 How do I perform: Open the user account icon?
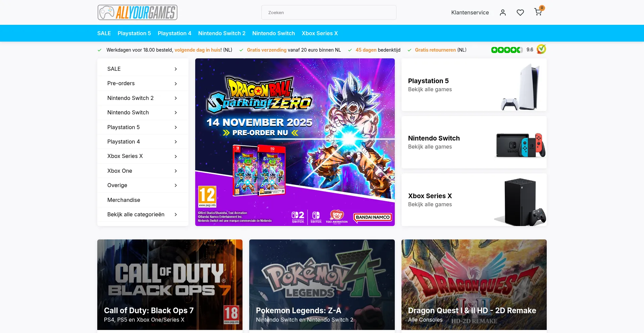(502, 12)
